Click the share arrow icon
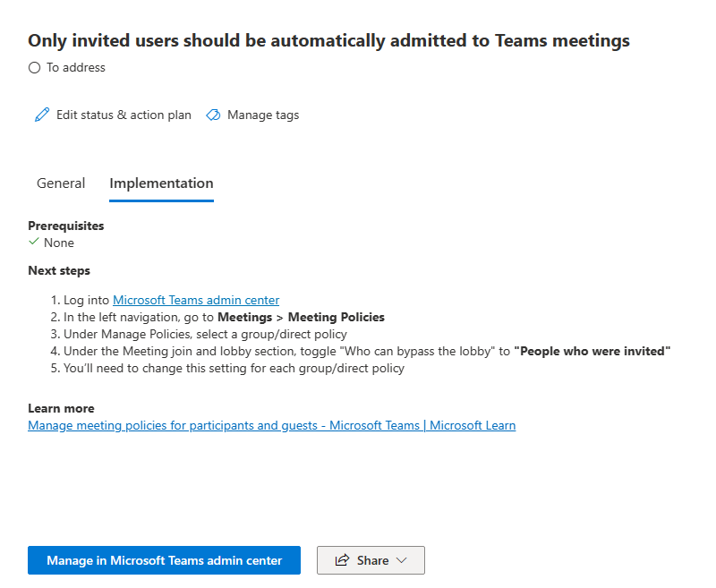The height and width of the screenshot is (588, 716). (x=341, y=560)
